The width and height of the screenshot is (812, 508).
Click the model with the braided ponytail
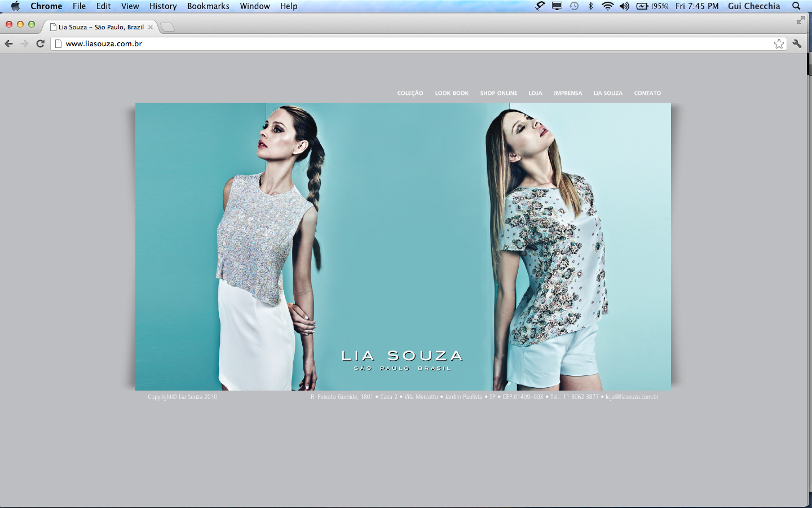point(271,247)
